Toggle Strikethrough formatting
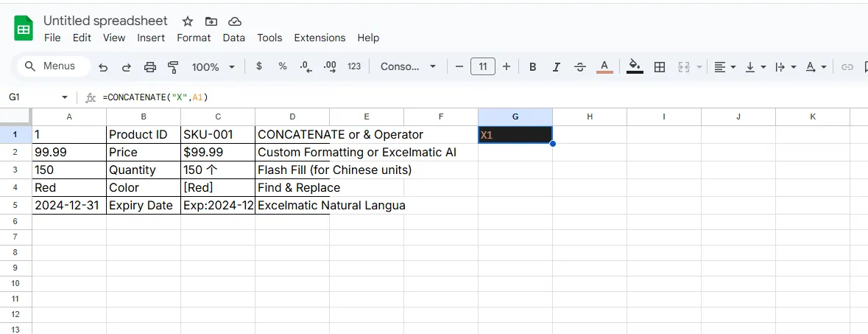The width and height of the screenshot is (868, 334). (x=580, y=67)
